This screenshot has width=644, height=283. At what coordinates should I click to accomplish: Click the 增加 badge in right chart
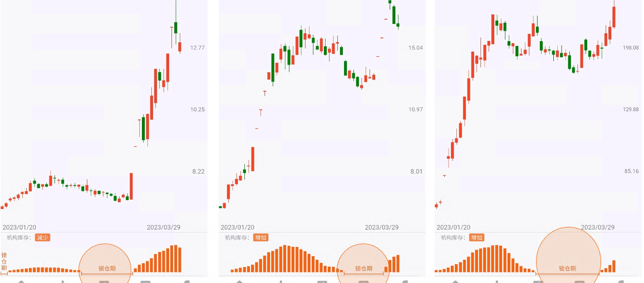click(x=476, y=237)
